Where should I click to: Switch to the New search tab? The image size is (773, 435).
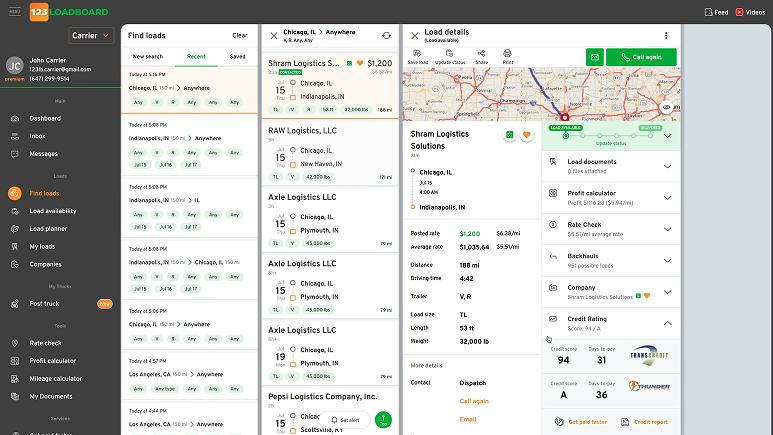point(147,56)
